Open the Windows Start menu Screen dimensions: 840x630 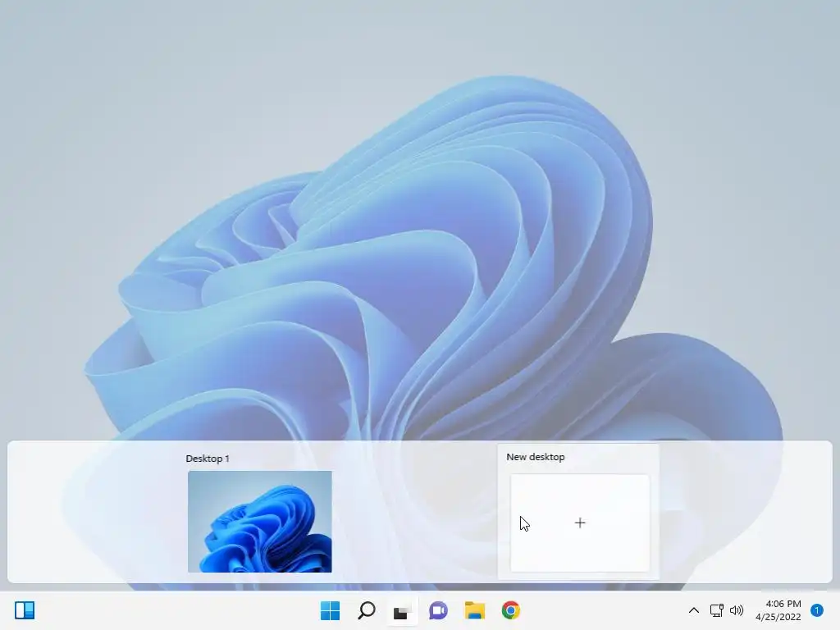click(x=330, y=610)
